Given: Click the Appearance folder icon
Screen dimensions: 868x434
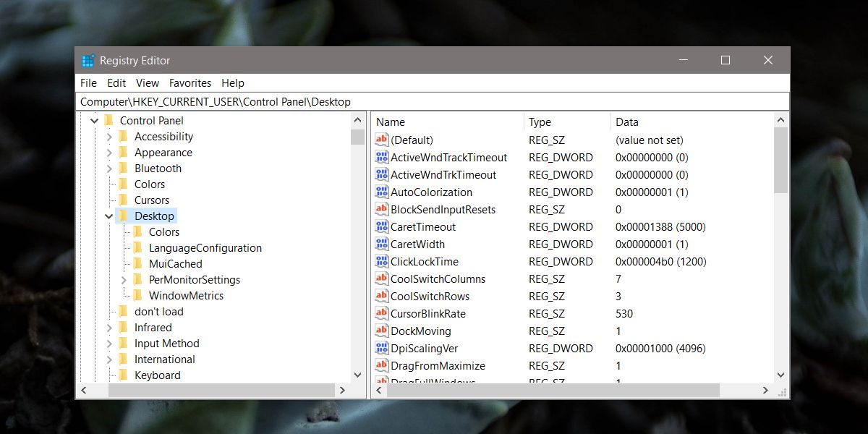Looking at the screenshot, I should pyautogui.click(x=123, y=152).
